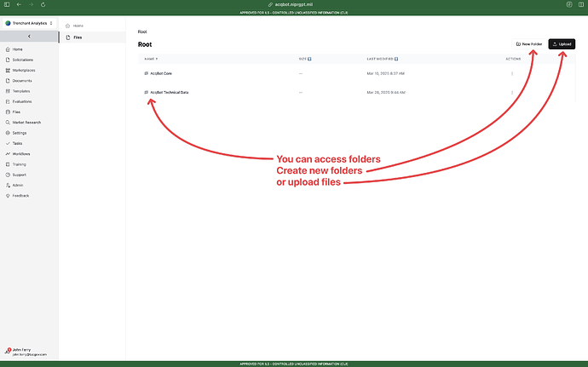Open Admin icon in the sidebar

click(8, 186)
